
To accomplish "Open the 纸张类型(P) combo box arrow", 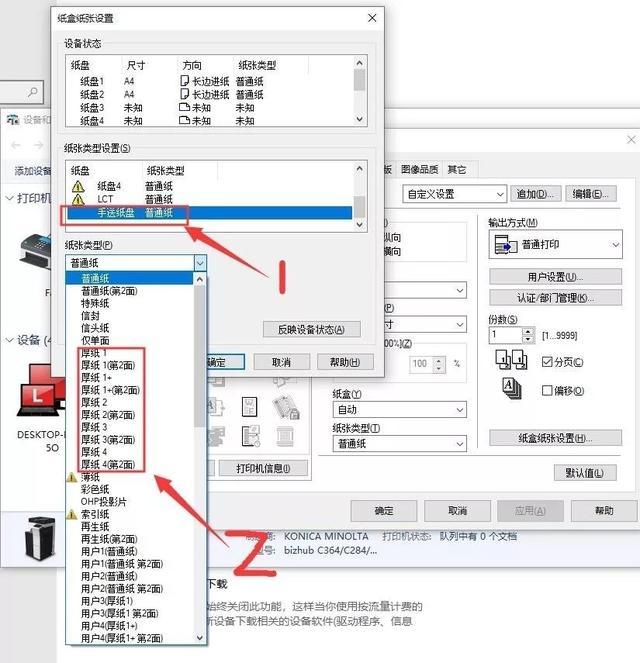I will tap(200, 263).
